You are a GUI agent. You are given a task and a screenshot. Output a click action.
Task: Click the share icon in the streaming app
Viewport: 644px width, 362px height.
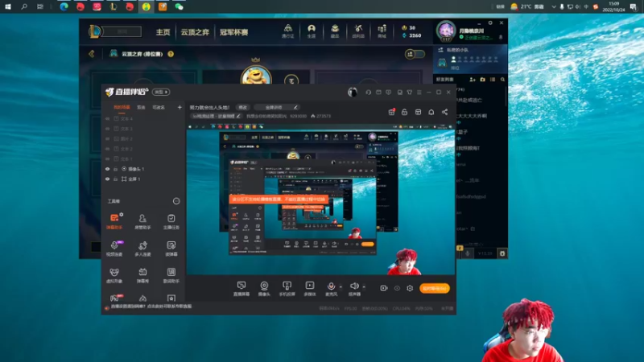445,112
